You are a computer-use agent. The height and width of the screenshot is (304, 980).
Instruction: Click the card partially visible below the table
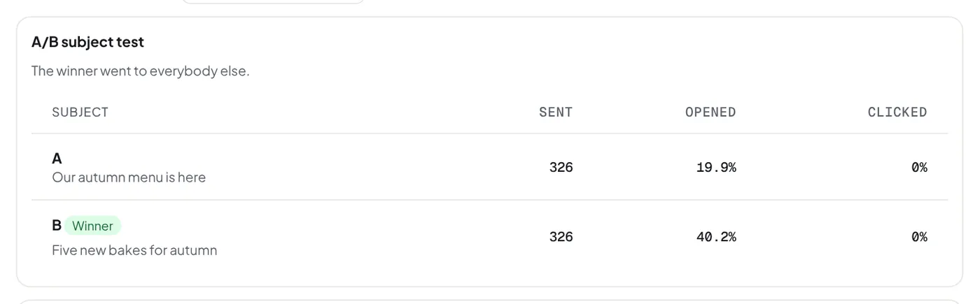(x=490, y=302)
